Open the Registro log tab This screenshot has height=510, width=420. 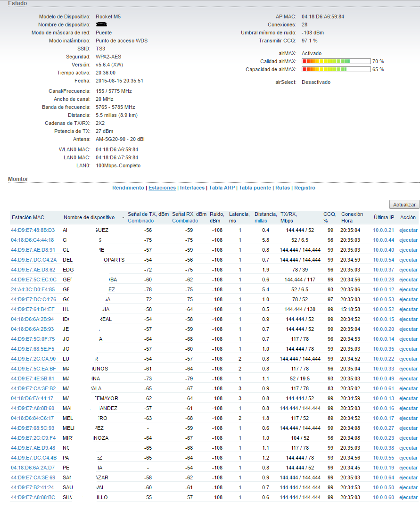click(x=305, y=188)
